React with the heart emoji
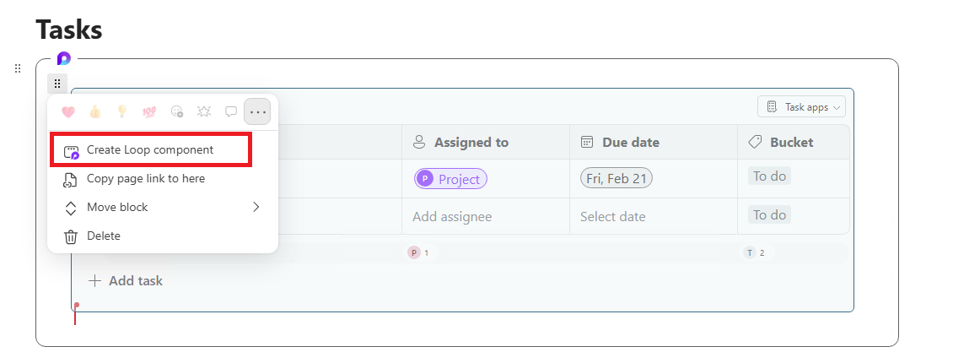 click(x=69, y=111)
